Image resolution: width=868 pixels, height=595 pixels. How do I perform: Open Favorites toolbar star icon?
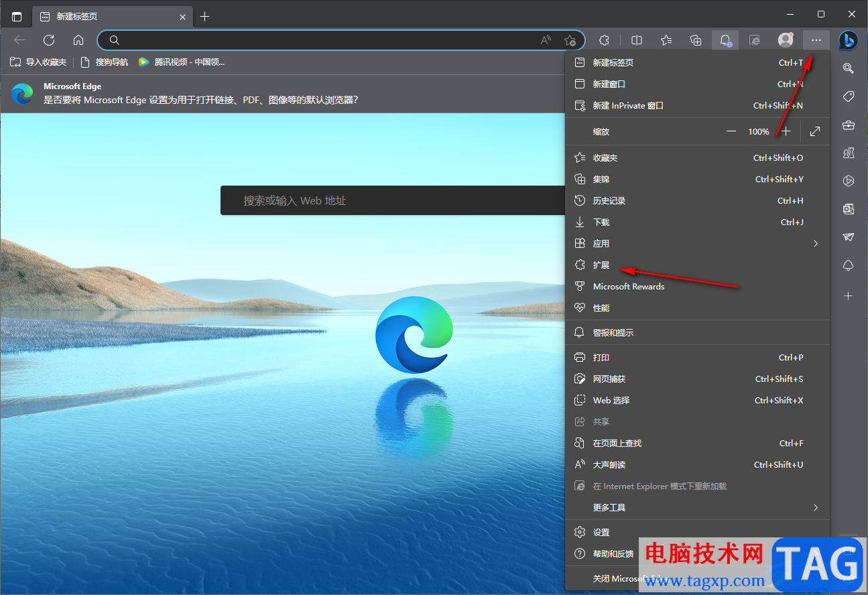click(x=666, y=40)
